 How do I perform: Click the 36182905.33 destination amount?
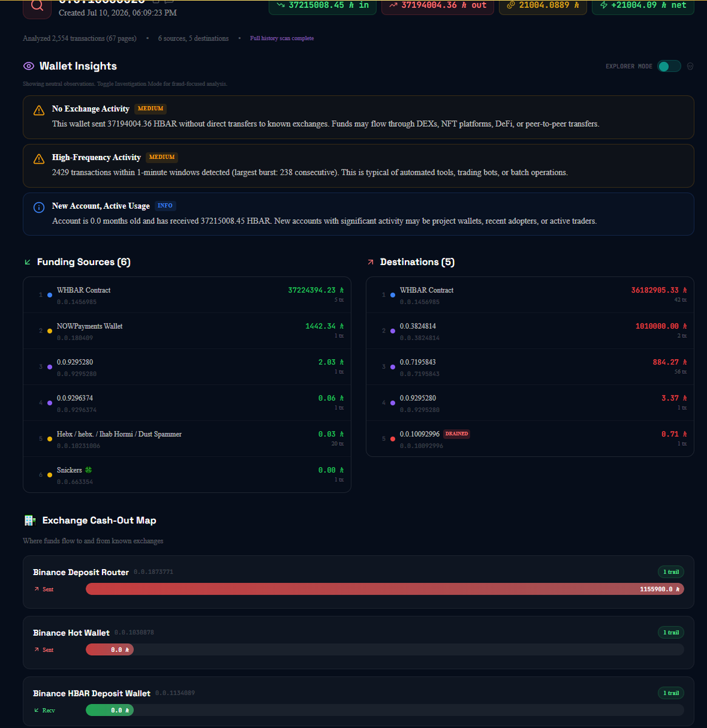[659, 290]
